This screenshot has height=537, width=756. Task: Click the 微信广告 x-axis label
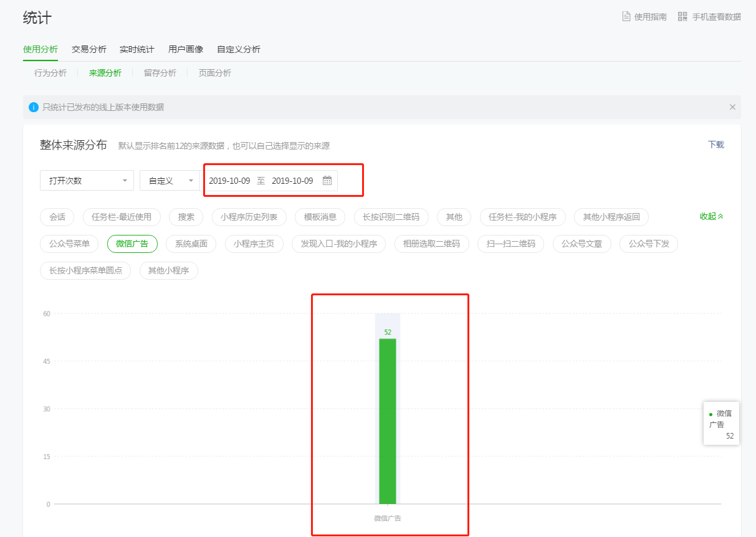[388, 518]
